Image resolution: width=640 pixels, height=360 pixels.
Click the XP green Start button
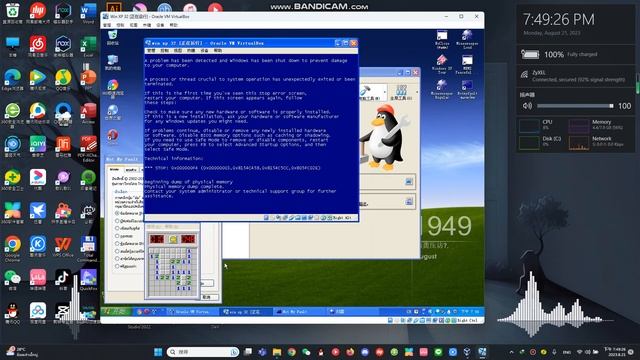[x=116, y=311]
